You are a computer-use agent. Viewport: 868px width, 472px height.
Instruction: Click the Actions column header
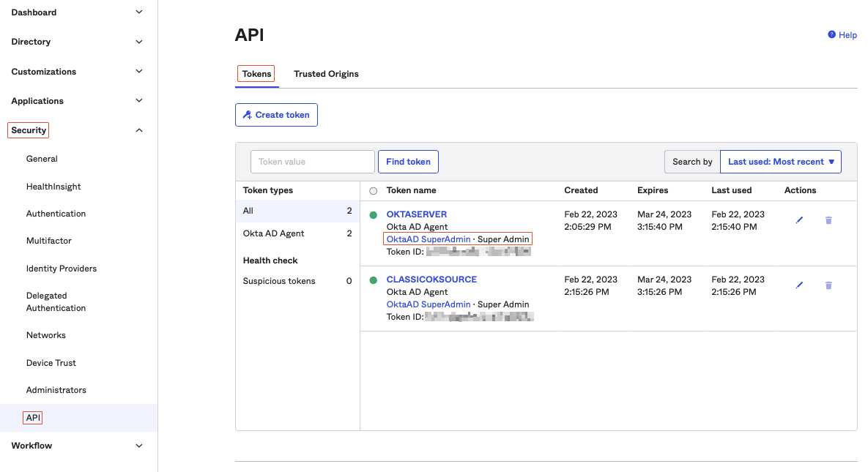pyautogui.click(x=800, y=190)
